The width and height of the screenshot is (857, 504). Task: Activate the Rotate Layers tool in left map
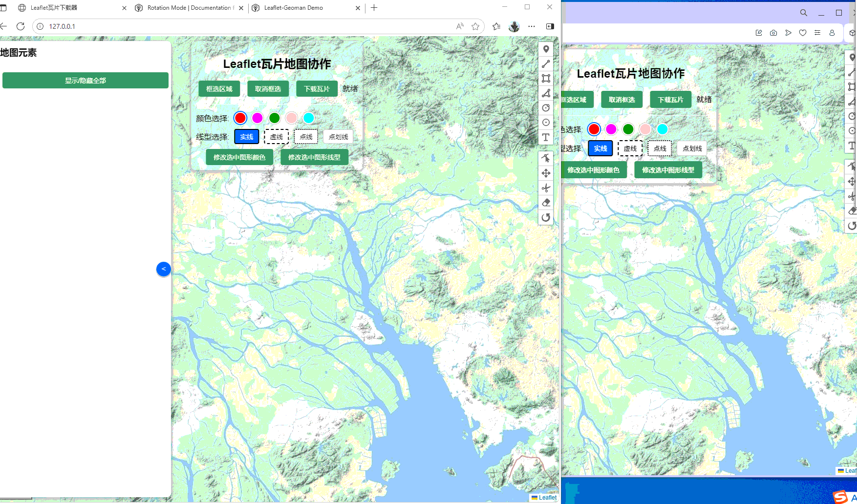(x=546, y=217)
